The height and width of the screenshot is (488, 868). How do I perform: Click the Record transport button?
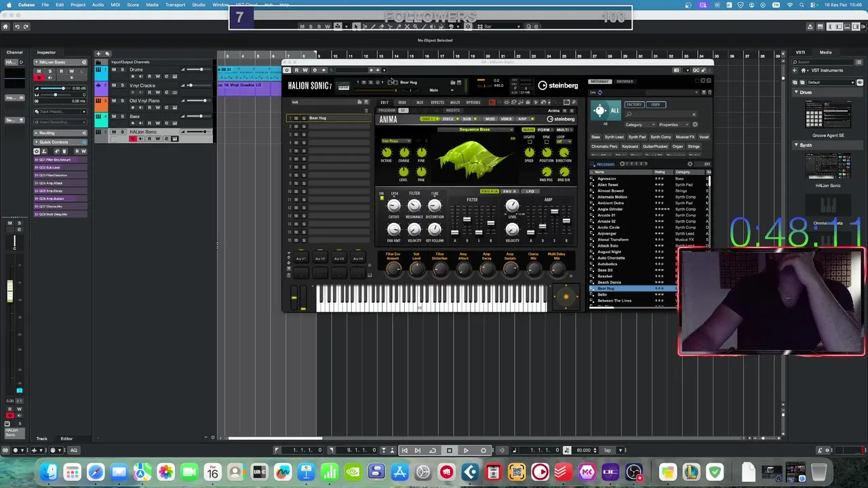[484, 450]
